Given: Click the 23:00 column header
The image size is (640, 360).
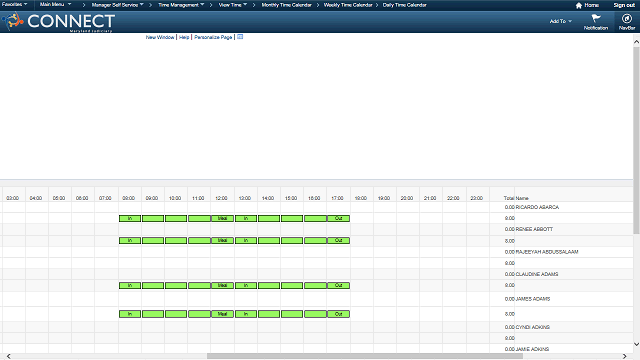Looking at the screenshot, I should pos(476,198).
